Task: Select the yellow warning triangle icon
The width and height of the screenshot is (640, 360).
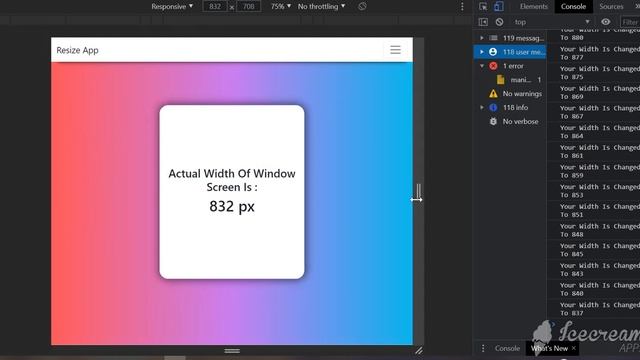Action: 493,93
